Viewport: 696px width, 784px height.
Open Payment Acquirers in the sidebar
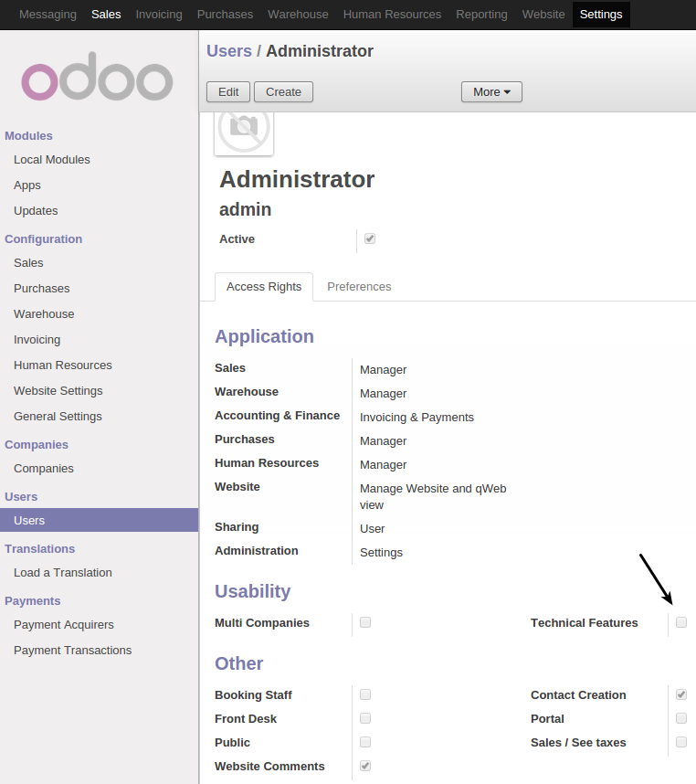click(64, 624)
